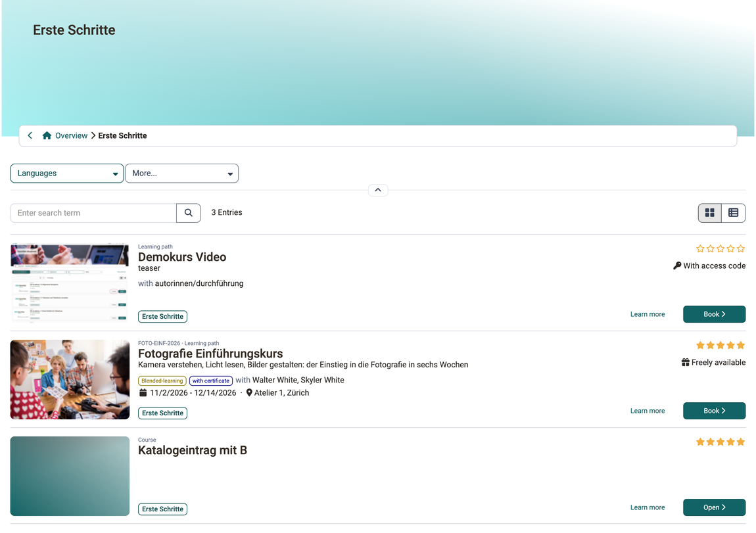The height and width of the screenshot is (533, 756).
Task: Open the More... filter dropdown
Action: [x=181, y=174]
